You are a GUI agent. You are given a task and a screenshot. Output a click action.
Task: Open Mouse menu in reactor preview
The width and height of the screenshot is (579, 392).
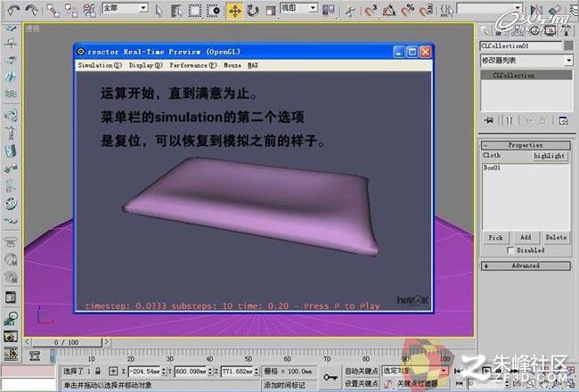232,65
